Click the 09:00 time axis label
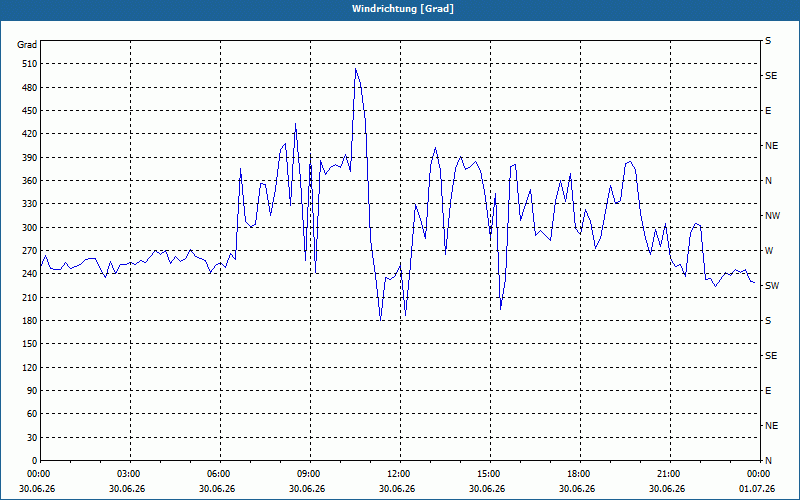Viewport: 800px width, 500px height. pyautogui.click(x=310, y=473)
